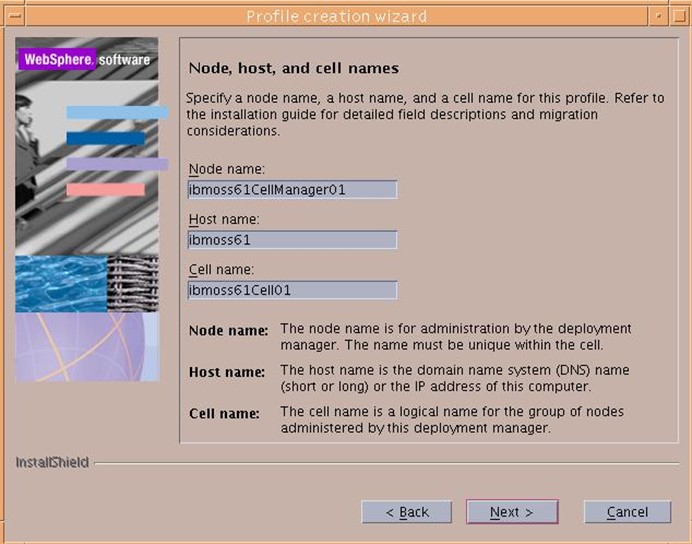Proceed by pressing the Next button
The height and width of the screenshot is (544, 692).
pos(511,512)
